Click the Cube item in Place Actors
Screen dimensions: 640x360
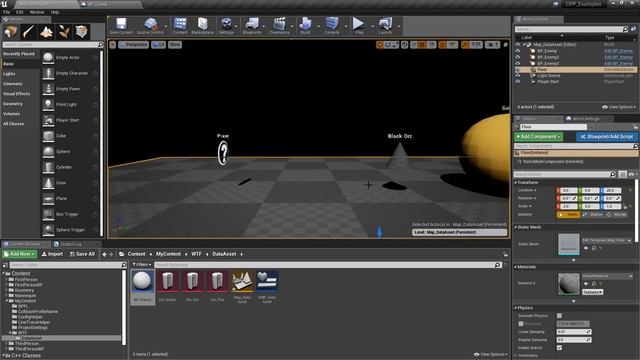tap(70, 136)
